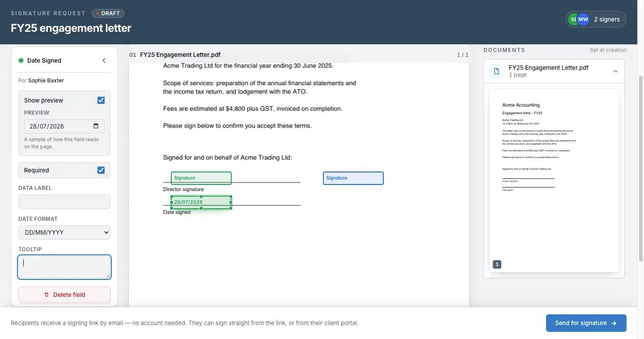This screenshot has height=339, width=644.
Task: Click the 'For Sophie Baxter' recipient text
Action: (41, 81)
